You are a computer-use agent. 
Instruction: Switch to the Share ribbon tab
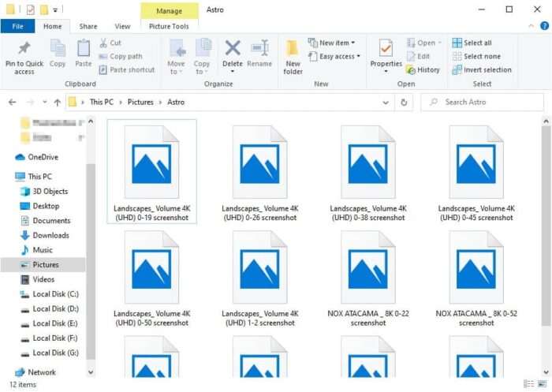pyautogui.click(x=88, y=26)
